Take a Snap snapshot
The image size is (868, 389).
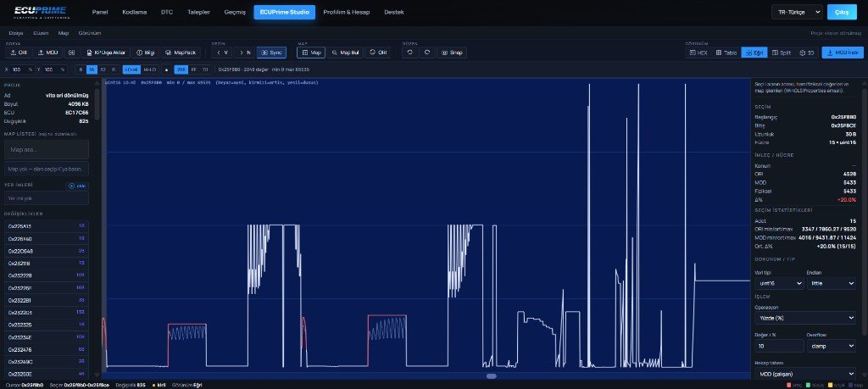452,53
